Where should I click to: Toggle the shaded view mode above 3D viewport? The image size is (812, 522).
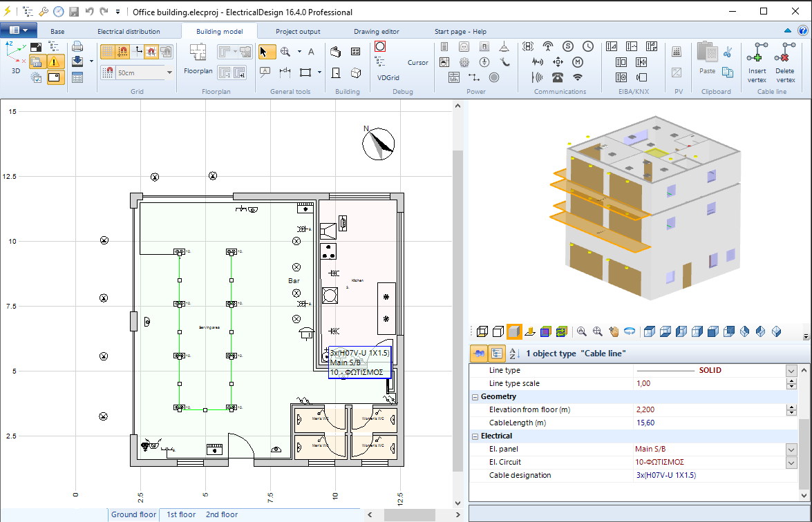click(x=514, y=331)
